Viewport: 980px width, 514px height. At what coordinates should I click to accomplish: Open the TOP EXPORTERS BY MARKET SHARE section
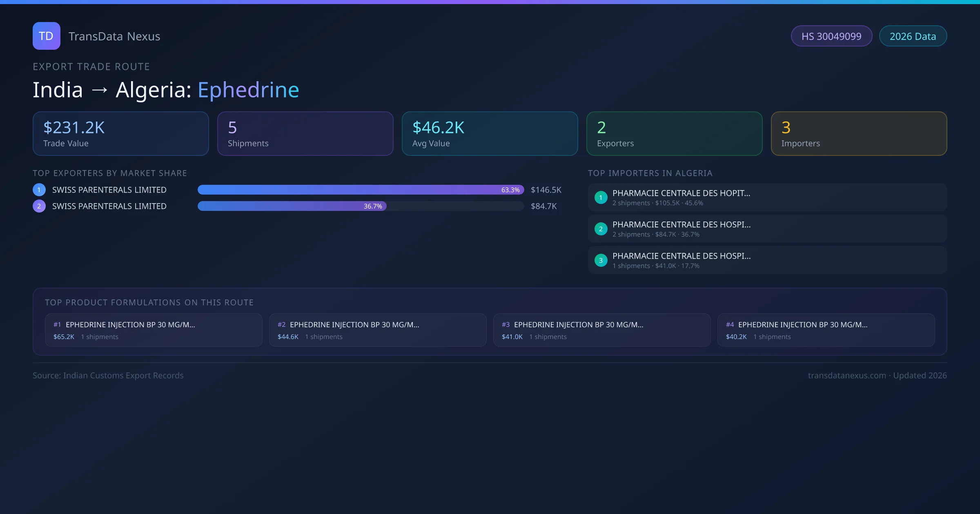pyautogui.click(x=109, y=173)
